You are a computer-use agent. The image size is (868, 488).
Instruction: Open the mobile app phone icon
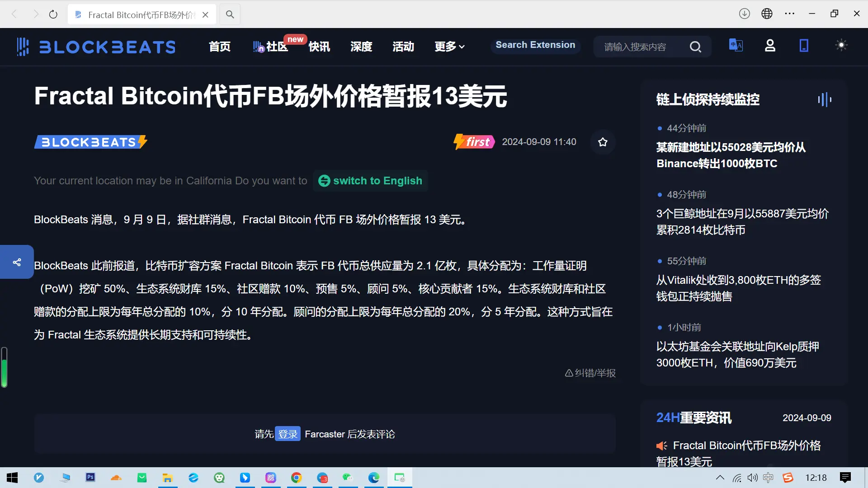click(804, 46)
